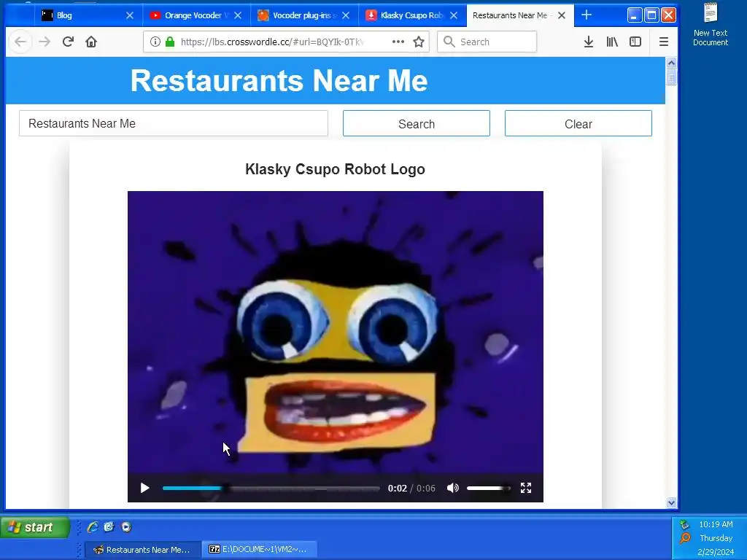Screen dimensions: 747x560
Task: Open the Firefox hamburger menu
Action: [663, 42]
